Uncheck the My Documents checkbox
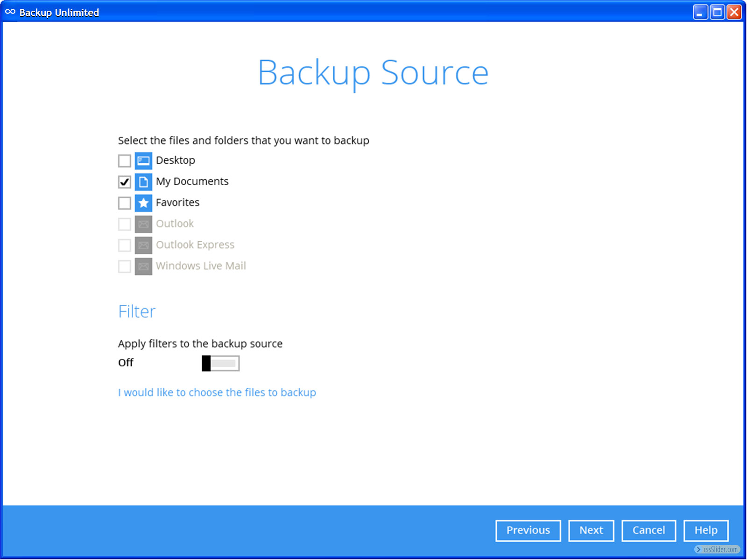Image resolution: width=747 pixels, height=560 pixels. point(124,182)
